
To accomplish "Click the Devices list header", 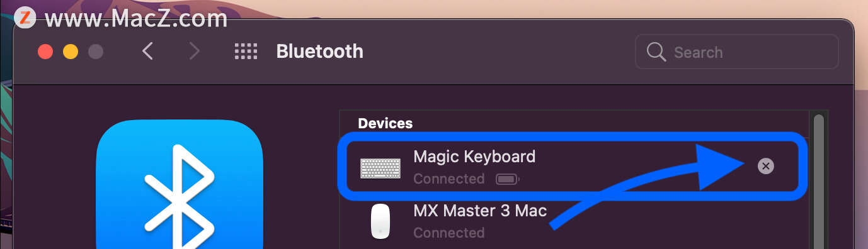I will (x=385, y=123).
